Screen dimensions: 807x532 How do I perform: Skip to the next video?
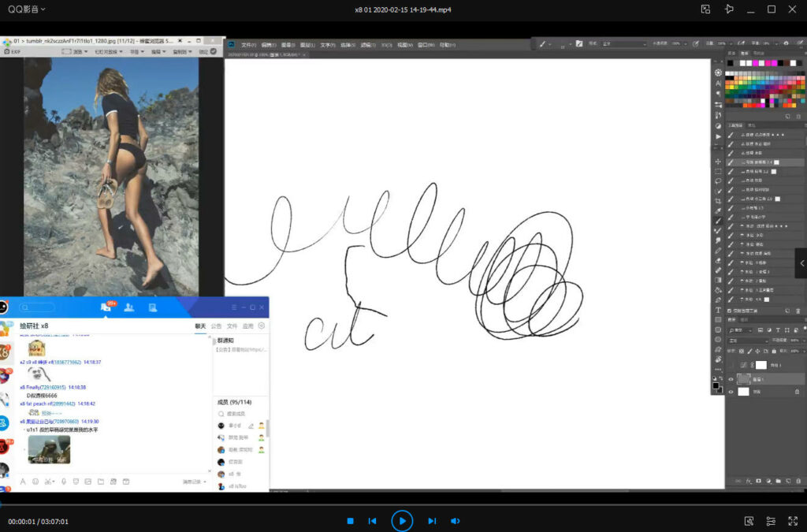tap(431, 521)
